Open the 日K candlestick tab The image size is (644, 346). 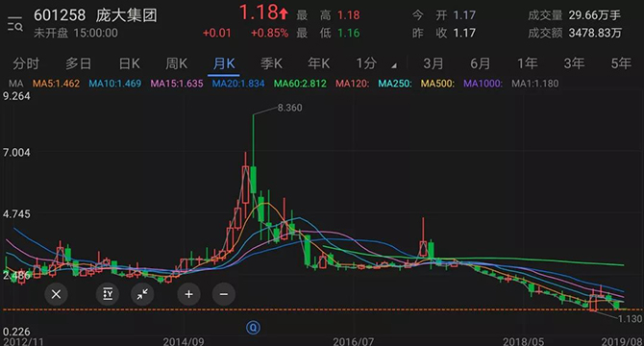click(129, 63)
